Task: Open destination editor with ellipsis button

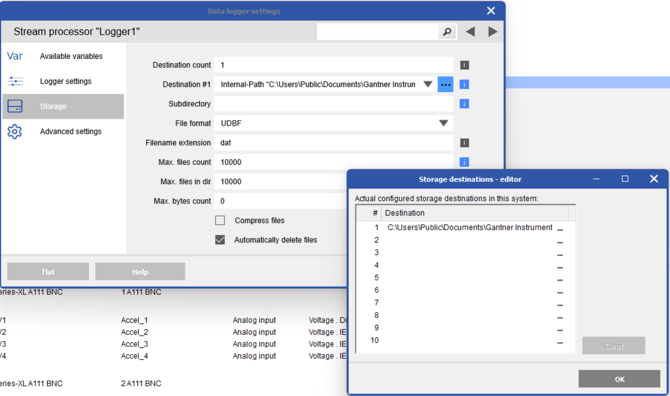Action: click(446, 85)
